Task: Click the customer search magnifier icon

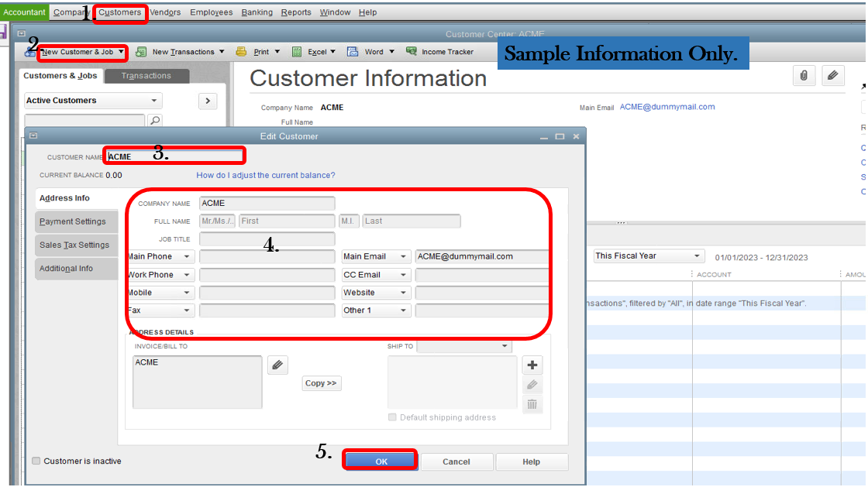Action: 156,120
